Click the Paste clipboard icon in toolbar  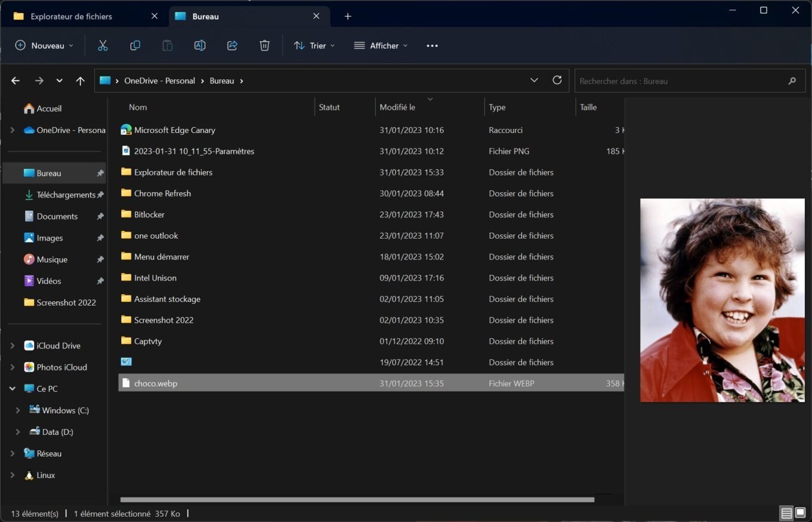(x=168, y=45)
